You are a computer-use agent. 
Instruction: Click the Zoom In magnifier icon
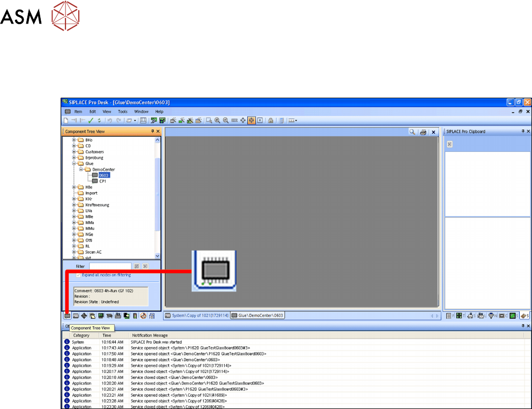(x=218, y=121)
